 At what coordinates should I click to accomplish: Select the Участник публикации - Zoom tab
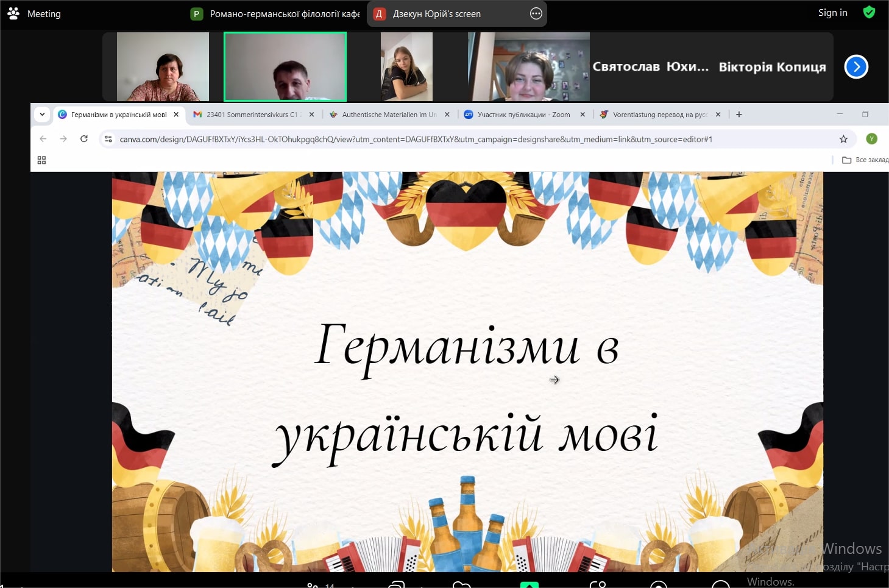pyautogui.click(x=524, y=115)
